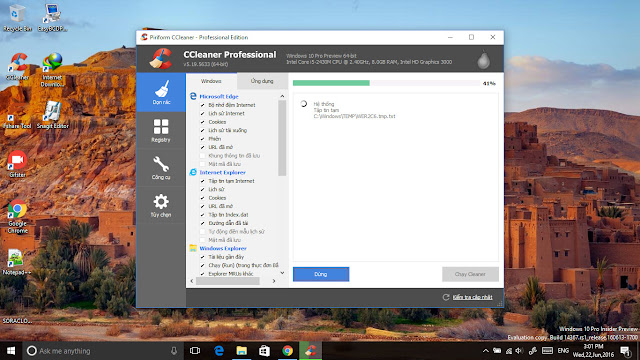Toggle Tập tin Index.dat checkbox
The image size is (640, 360).
(x=202, y=215)
